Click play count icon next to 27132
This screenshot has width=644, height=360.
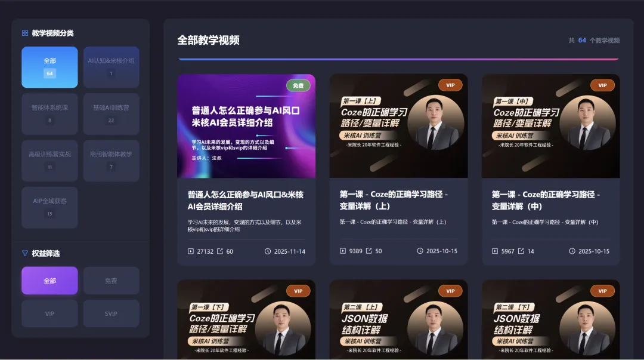click(191, 251)
